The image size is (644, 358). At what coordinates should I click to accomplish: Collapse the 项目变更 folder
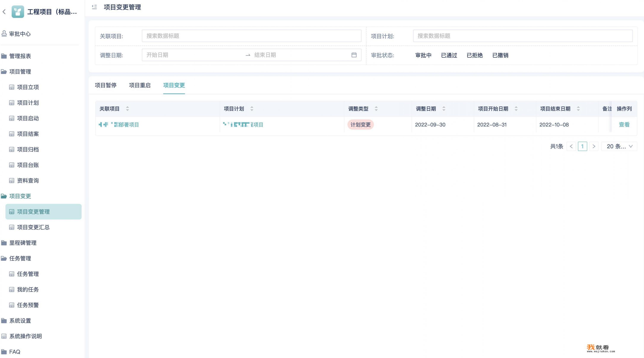[16, 196]
